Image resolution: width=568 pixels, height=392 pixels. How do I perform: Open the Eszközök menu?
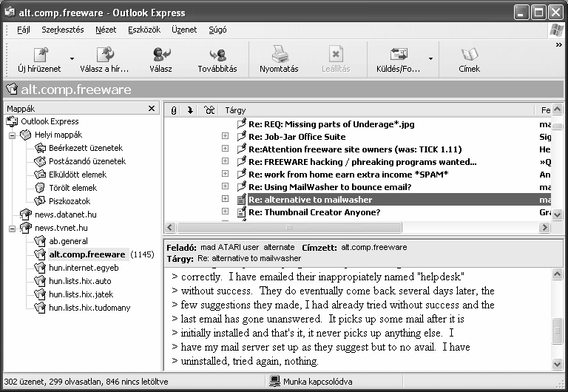pos(144,30)
